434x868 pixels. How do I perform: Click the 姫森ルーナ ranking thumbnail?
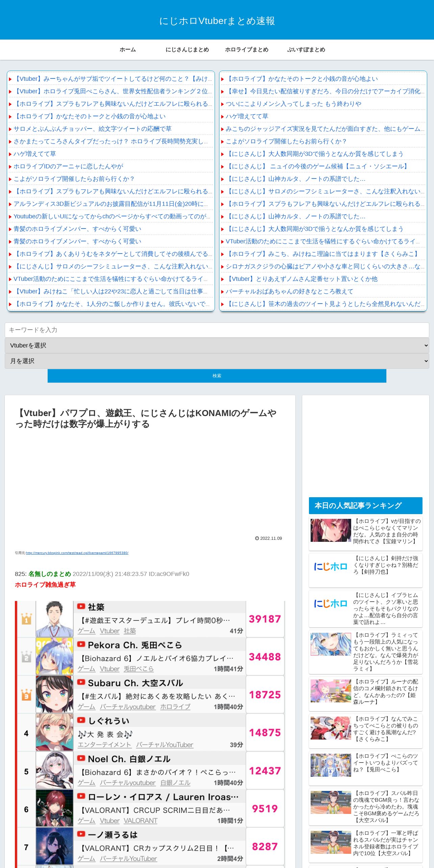pyautogui.click(x=331, y=691)
